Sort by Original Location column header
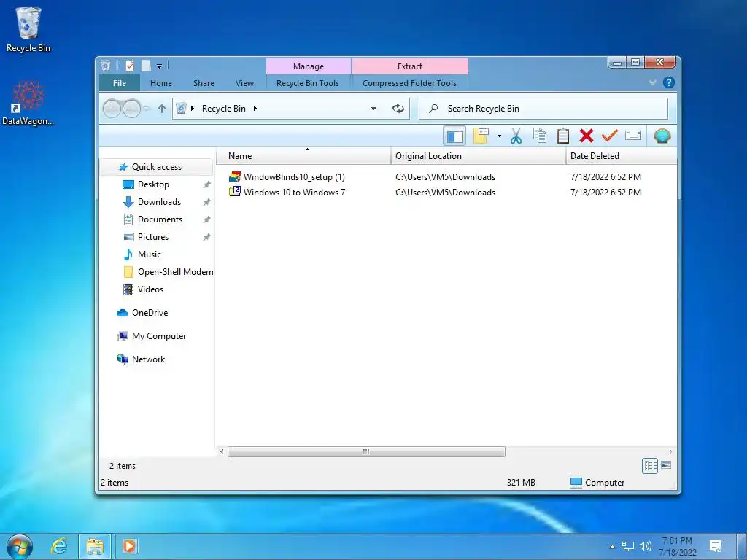747x560 pixels. tap(479, 156)
